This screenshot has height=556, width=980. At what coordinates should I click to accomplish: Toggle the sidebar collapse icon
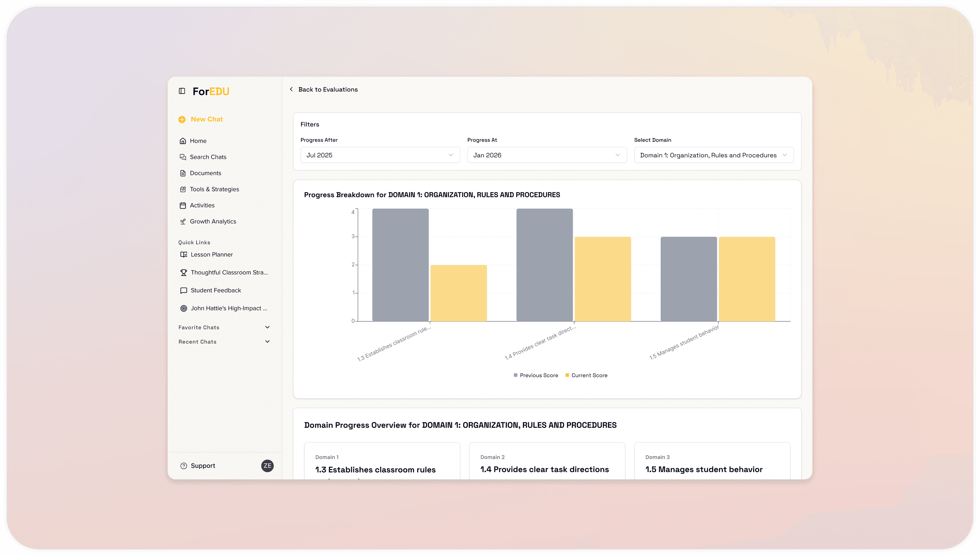182,91
